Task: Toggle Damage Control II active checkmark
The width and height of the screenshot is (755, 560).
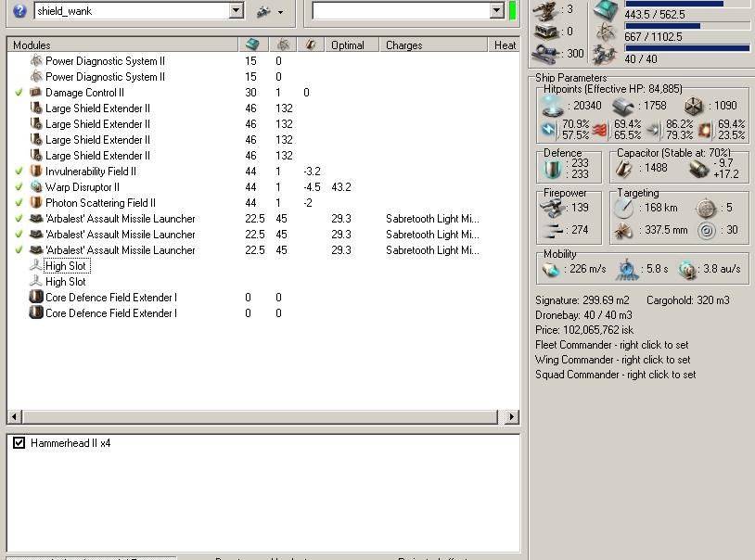Action: click(x=19, y=92)
